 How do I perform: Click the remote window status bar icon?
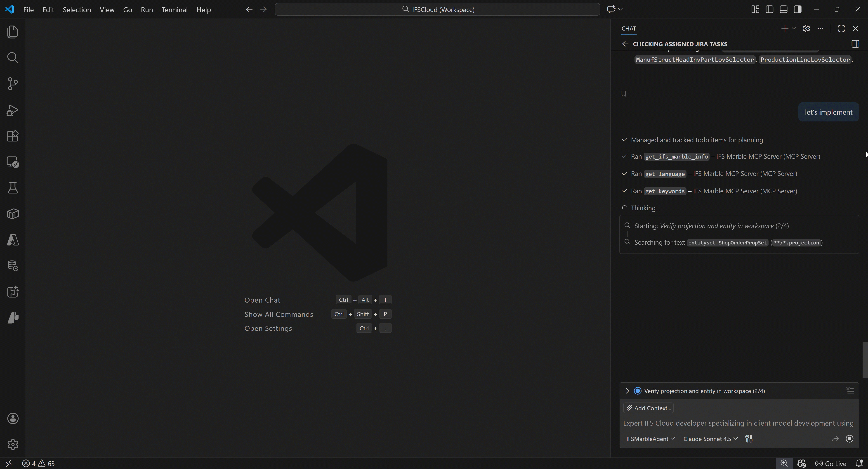(9, 463)
